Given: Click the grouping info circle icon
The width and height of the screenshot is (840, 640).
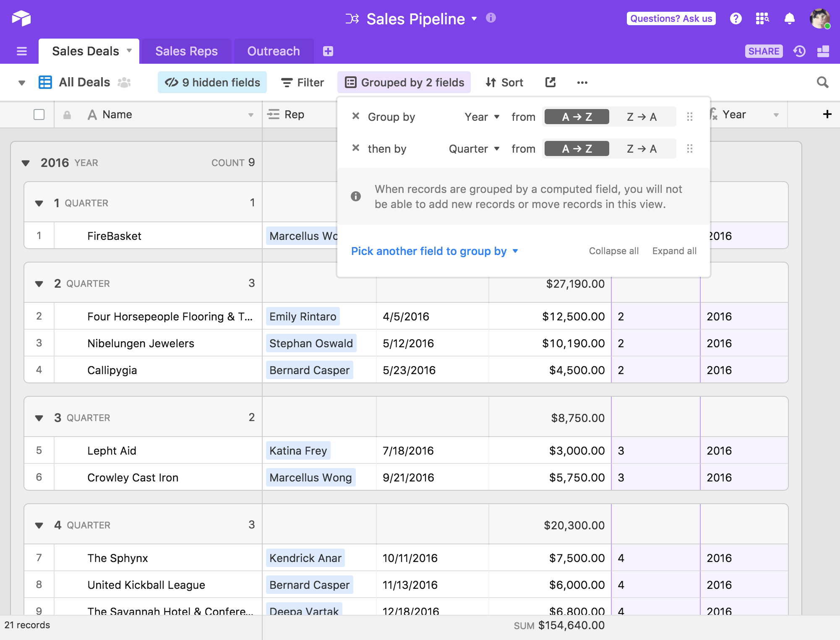Looking at the screenshot, I should point(356,196).
